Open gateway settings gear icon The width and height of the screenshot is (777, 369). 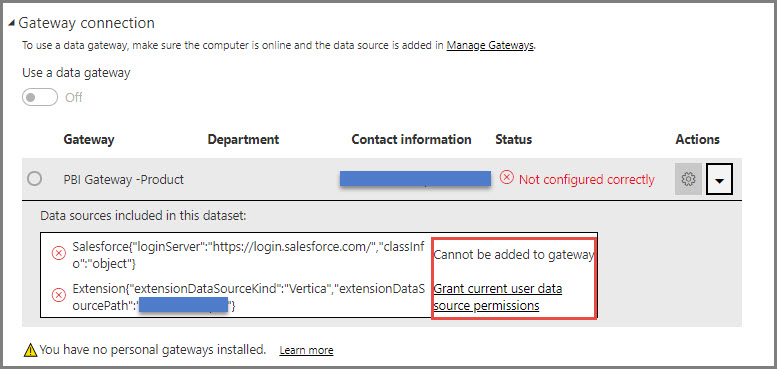[x=688, y=179]
